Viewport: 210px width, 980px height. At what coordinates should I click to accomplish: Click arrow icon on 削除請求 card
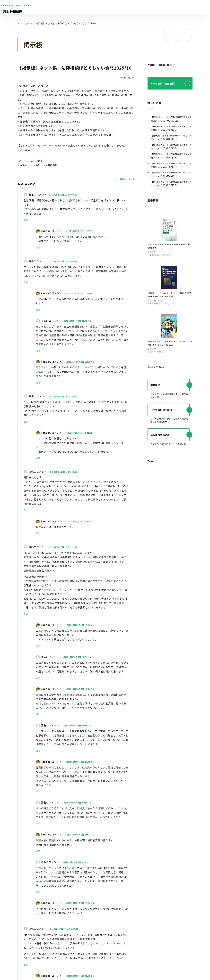tap(189, 385)
